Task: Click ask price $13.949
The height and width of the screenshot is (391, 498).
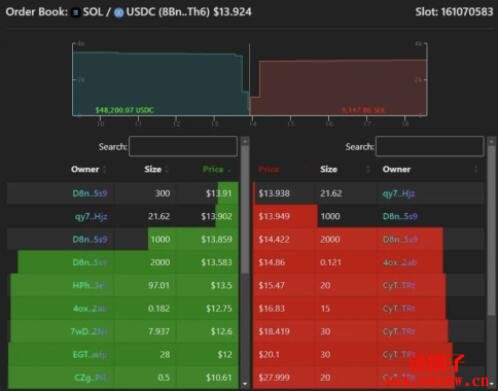Action: (274, 217)
